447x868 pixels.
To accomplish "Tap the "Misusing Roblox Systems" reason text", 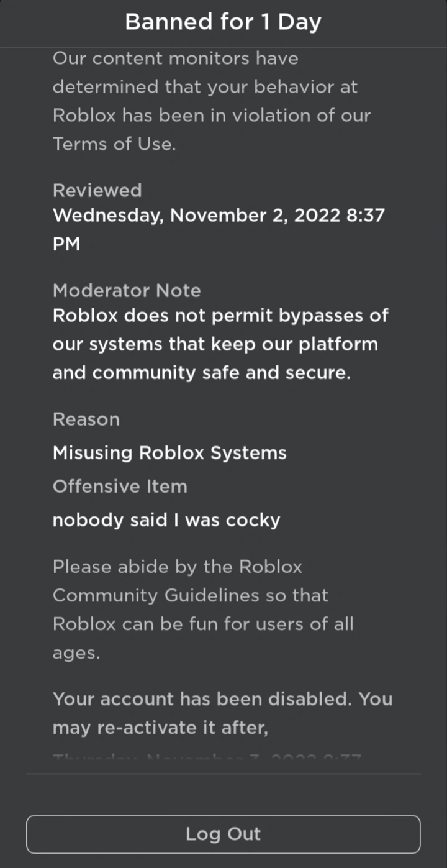I will (169, 452).
